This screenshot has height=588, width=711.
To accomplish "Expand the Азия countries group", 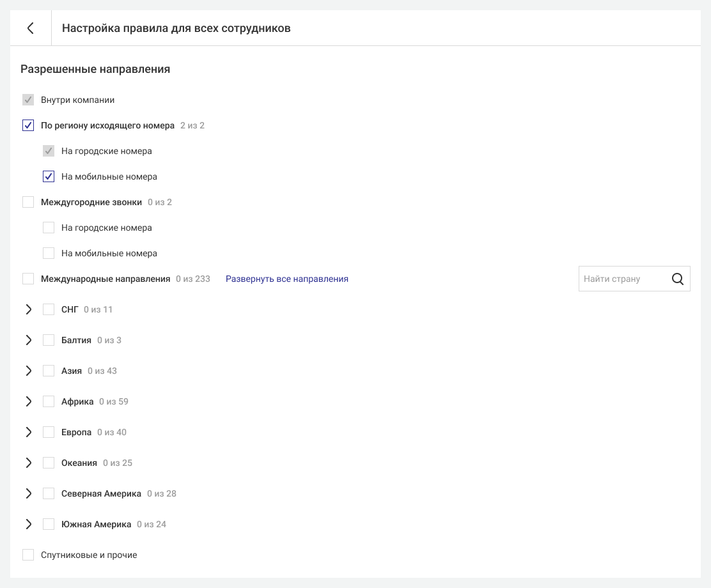I will click(28, 371).
